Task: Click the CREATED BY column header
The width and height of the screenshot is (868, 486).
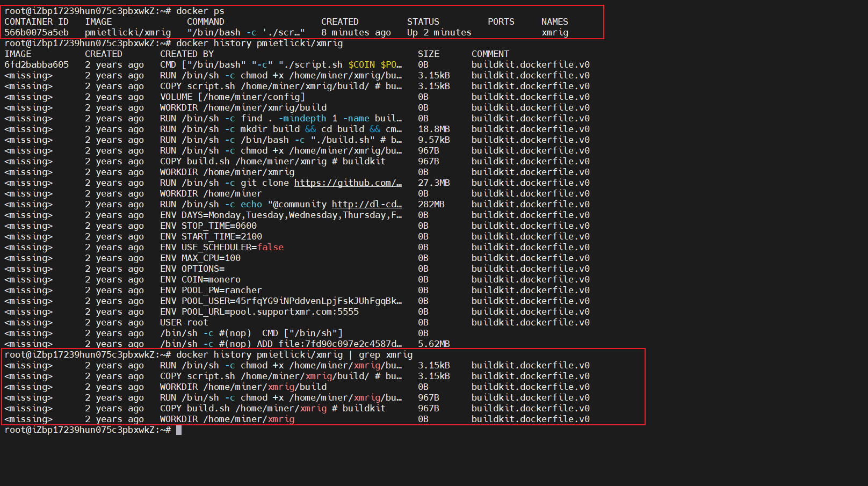Action: (x=187, y=54)
